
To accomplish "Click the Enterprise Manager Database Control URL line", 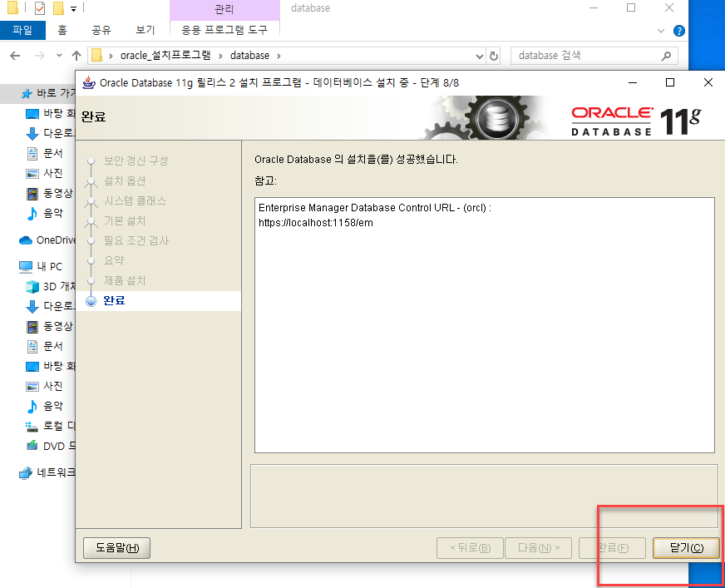I will click(374, 208).
